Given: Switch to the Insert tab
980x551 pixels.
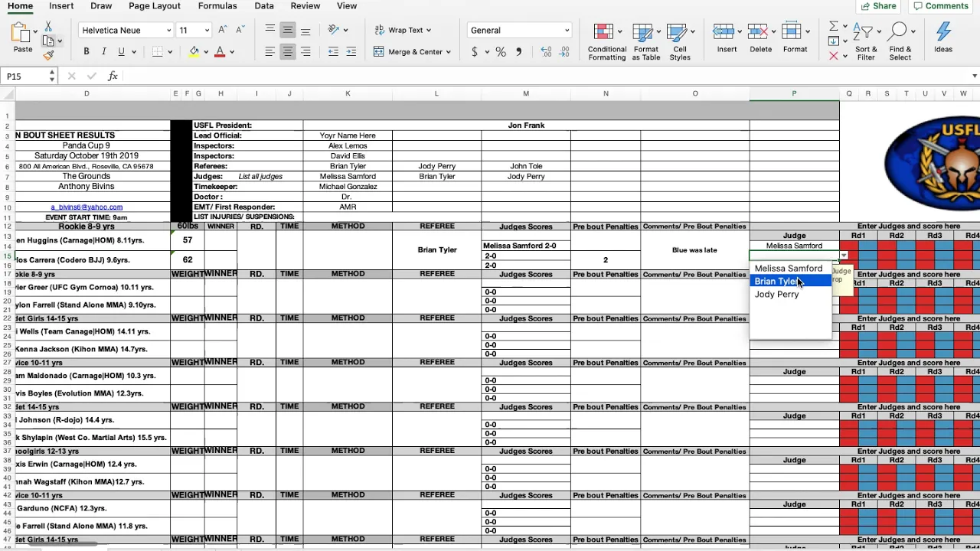Looking at the screenshot, I should pos(61,6).
